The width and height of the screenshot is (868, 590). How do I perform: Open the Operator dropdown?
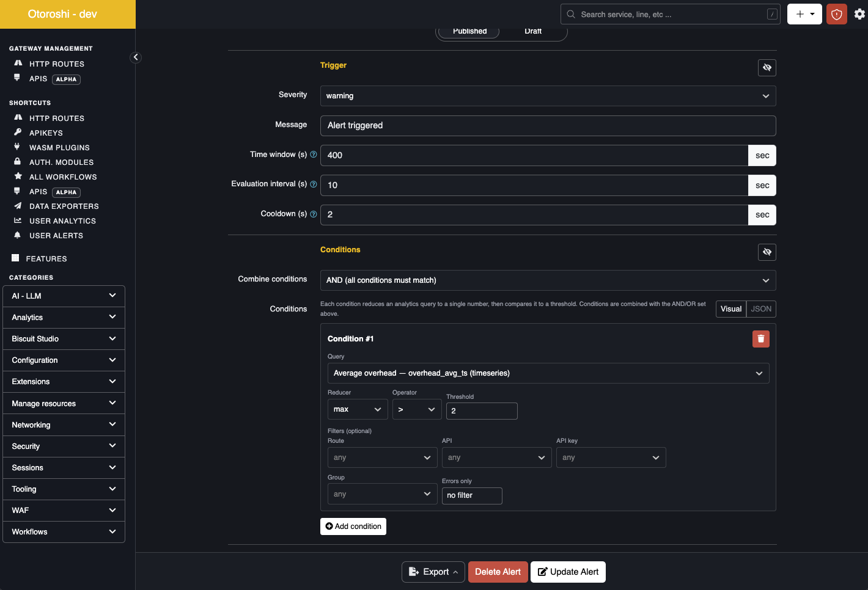tap(417, 409)
